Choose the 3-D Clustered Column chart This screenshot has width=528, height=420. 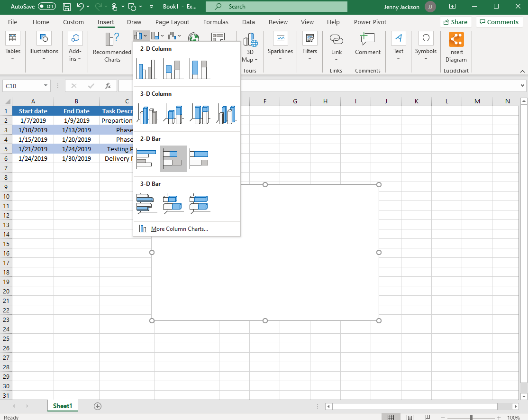tap(146, 114)
